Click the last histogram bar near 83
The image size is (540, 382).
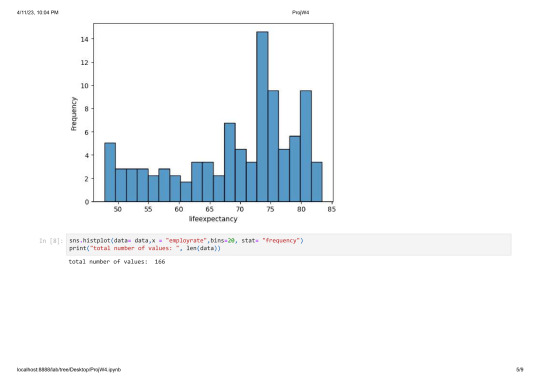(317, 182)
